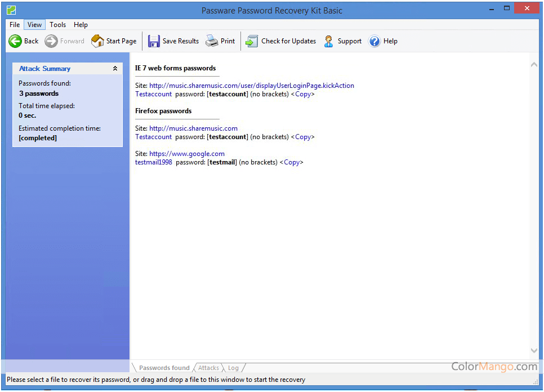Open the View menu

pos(35,25)
